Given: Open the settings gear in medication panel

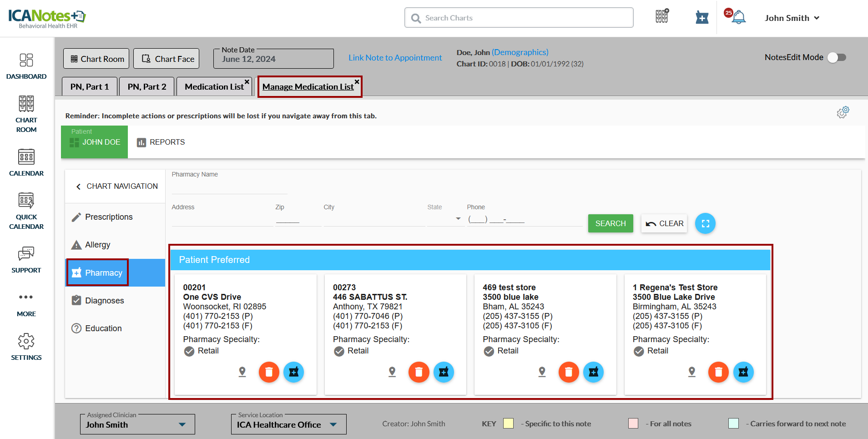Looking at the screenshot, I should coord(843,112).
